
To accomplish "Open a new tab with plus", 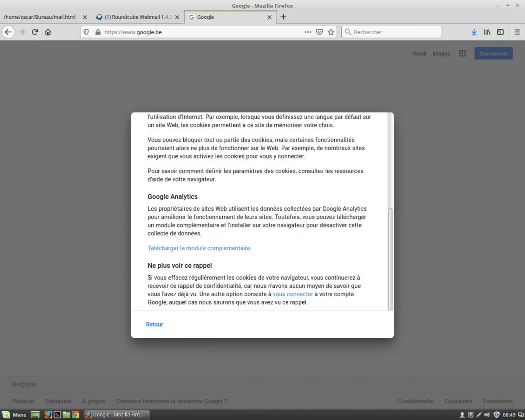I will coord(283,17).
